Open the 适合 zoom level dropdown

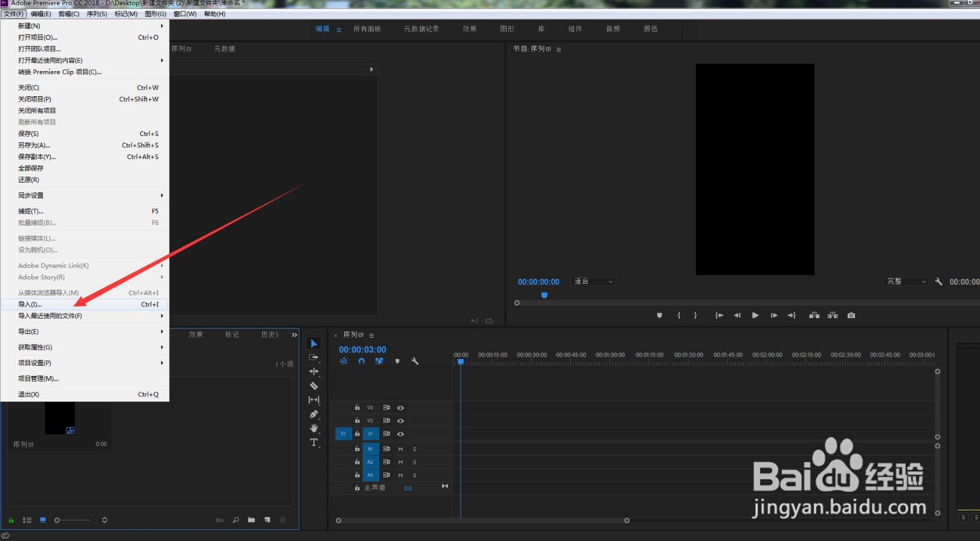point(594,282)
